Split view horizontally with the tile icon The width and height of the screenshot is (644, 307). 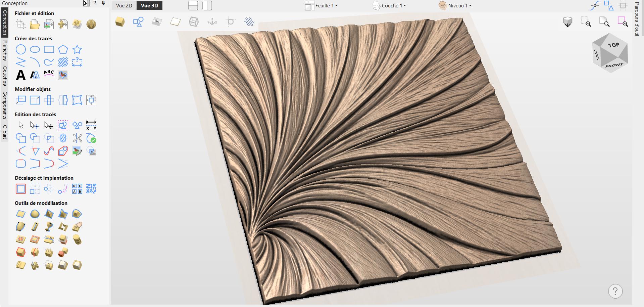193,6
